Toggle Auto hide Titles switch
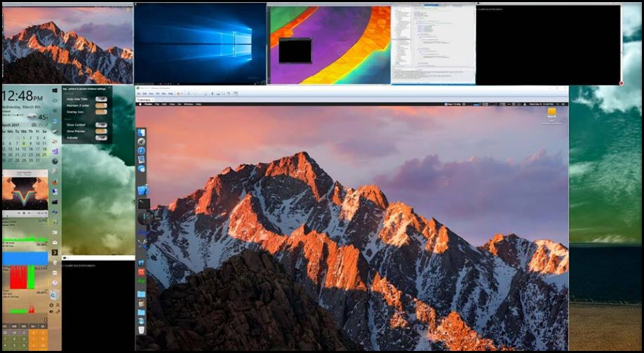 tap(101, 99)
